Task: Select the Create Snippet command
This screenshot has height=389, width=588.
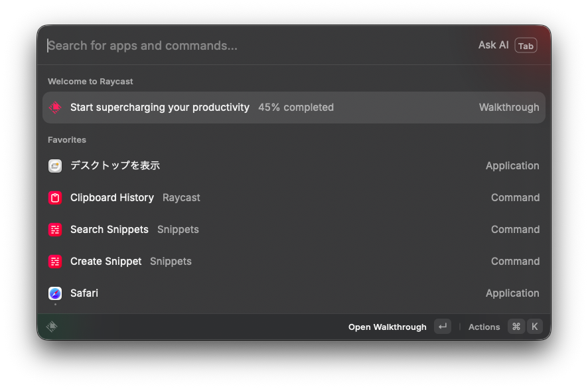Action: pos(294,262)
